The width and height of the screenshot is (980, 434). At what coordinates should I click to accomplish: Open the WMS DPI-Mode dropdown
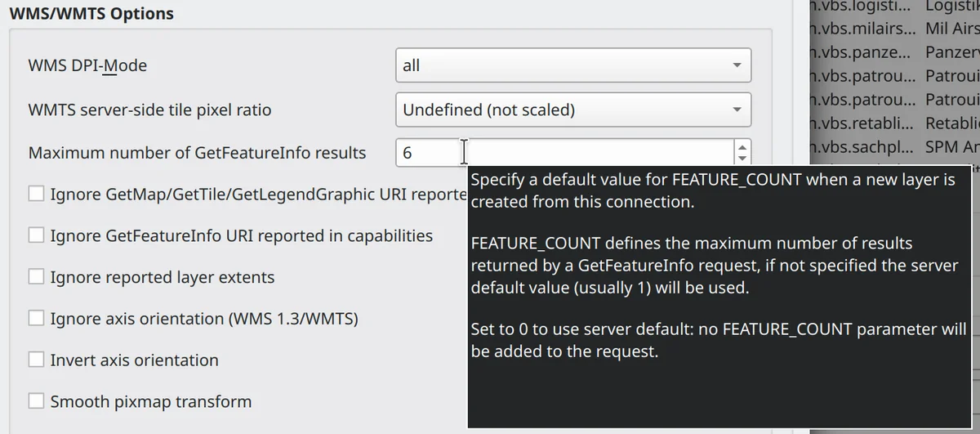(572, 65)
